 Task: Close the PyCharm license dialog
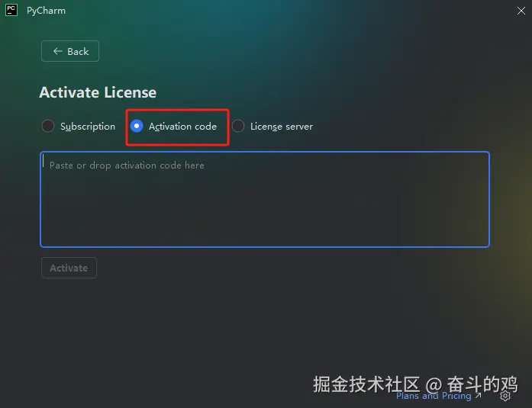click(x=521, y=11)
